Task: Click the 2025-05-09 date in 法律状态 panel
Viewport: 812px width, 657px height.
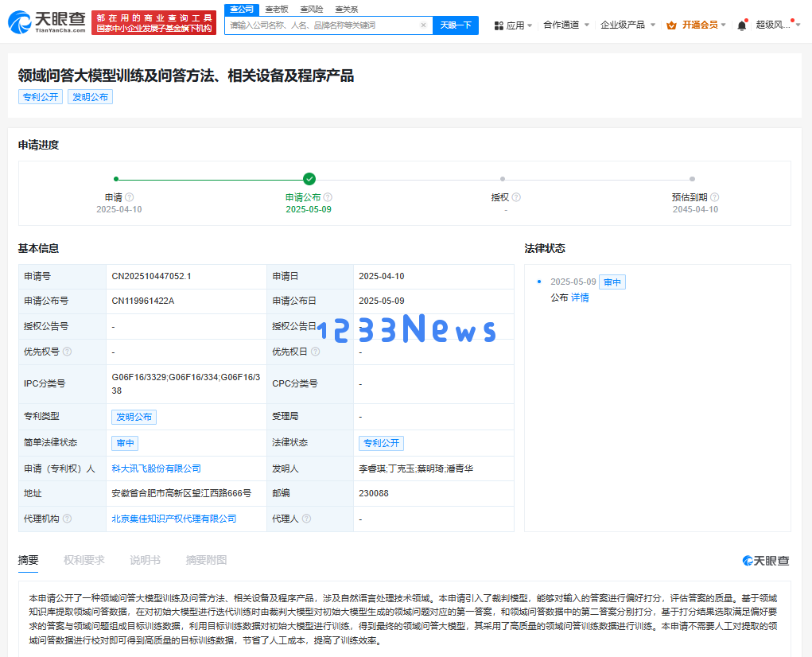Action: click(x=573, y=282)
